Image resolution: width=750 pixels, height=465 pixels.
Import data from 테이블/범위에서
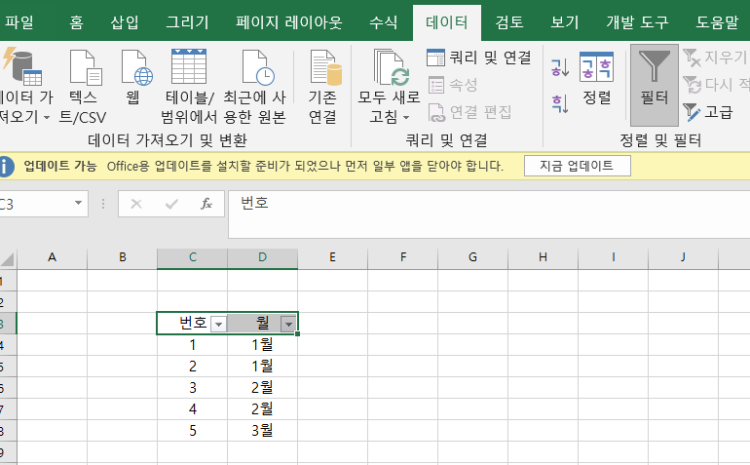[x=189, y=86]
